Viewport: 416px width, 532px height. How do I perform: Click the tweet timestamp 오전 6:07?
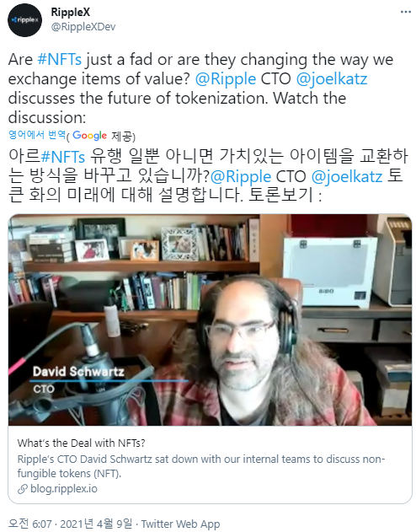(29, 524)
